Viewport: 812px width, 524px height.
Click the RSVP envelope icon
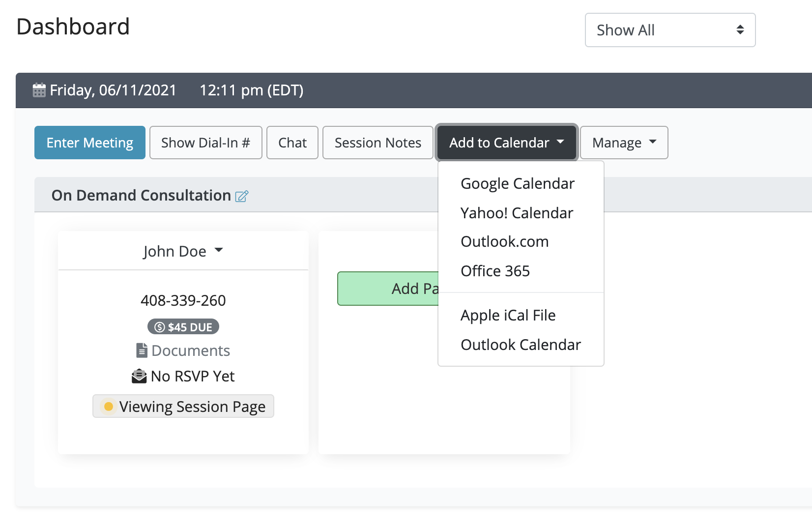coord(139,377)
